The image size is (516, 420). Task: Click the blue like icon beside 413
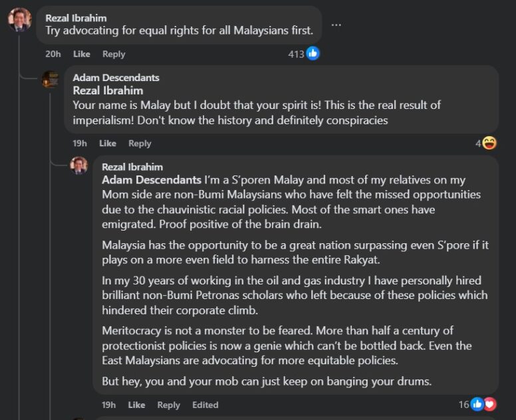tap(313, 54)
